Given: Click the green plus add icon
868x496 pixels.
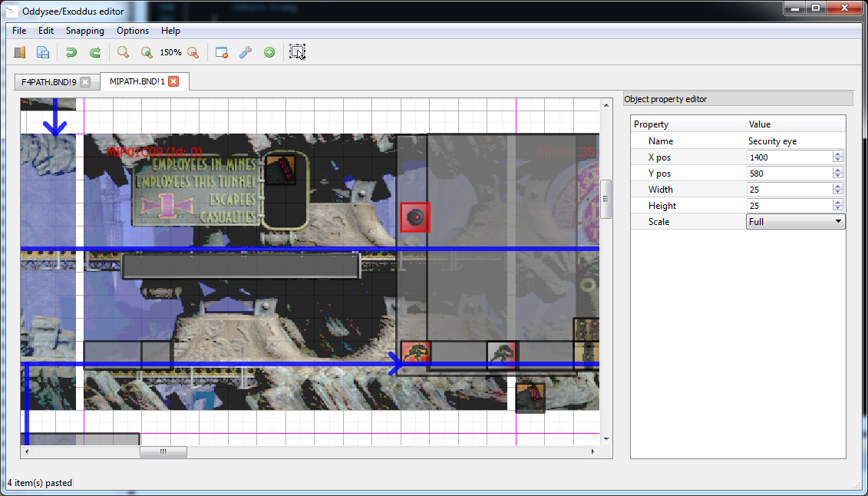Looking at the screenshot, I should pos(269,52).
